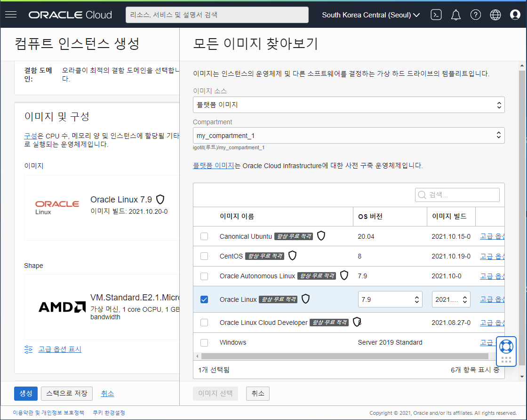
Task: Open the Oracle Linux OS version 7.9 dropdown
Action: click(390, 299)
